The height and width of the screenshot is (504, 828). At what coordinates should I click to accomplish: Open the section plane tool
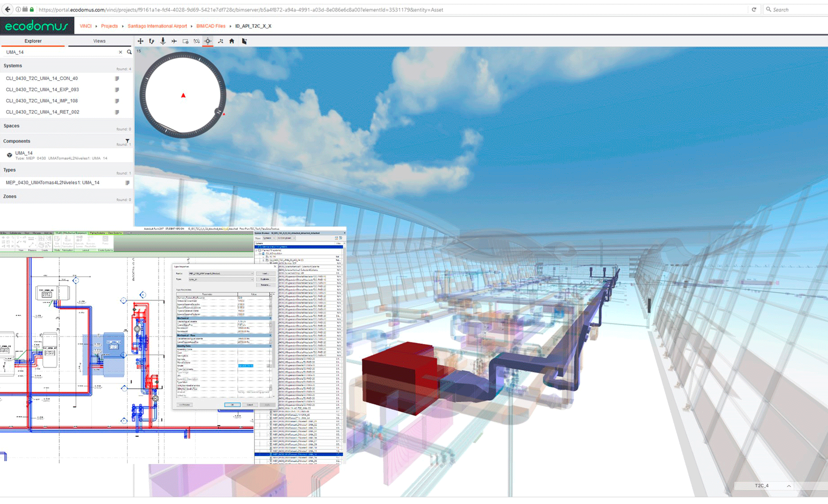coord(244,41)
